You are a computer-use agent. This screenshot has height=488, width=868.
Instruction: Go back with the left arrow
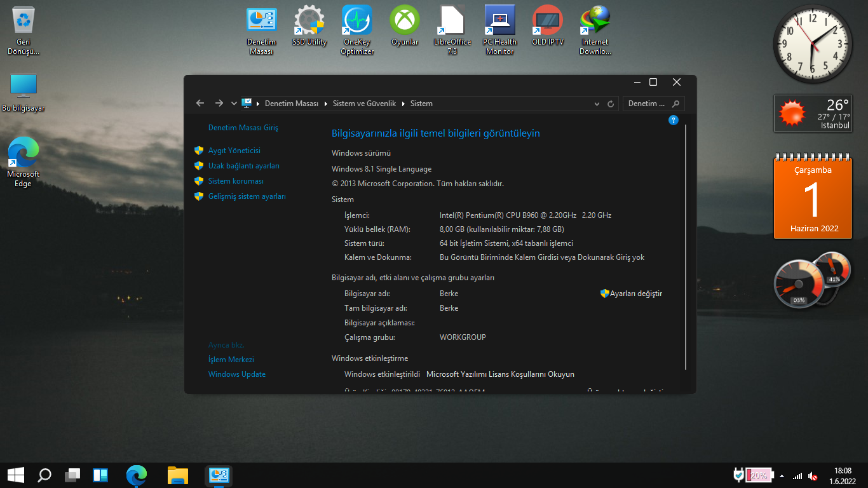pos(200,103)
